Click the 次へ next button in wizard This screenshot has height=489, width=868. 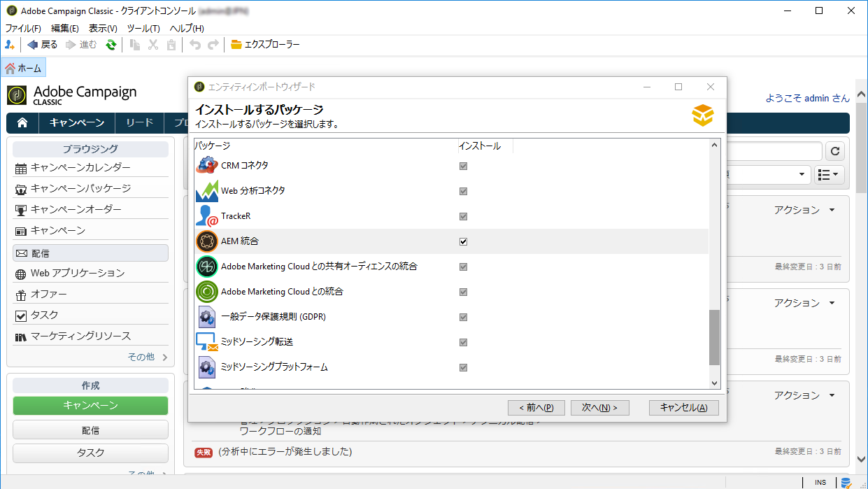tap(599, 408)
